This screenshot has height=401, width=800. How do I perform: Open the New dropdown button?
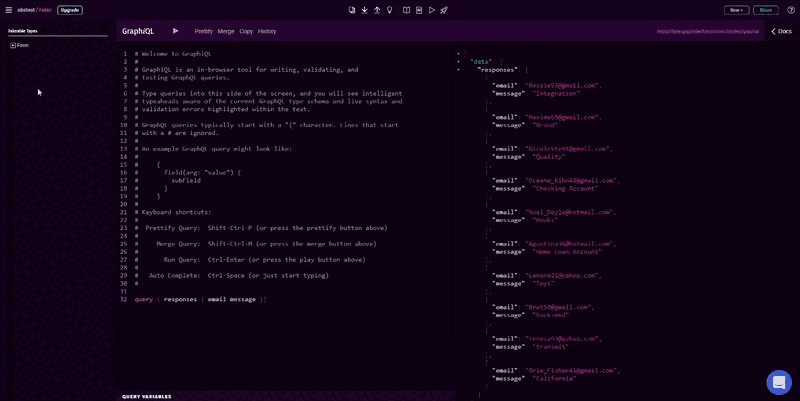coord(736,10)
